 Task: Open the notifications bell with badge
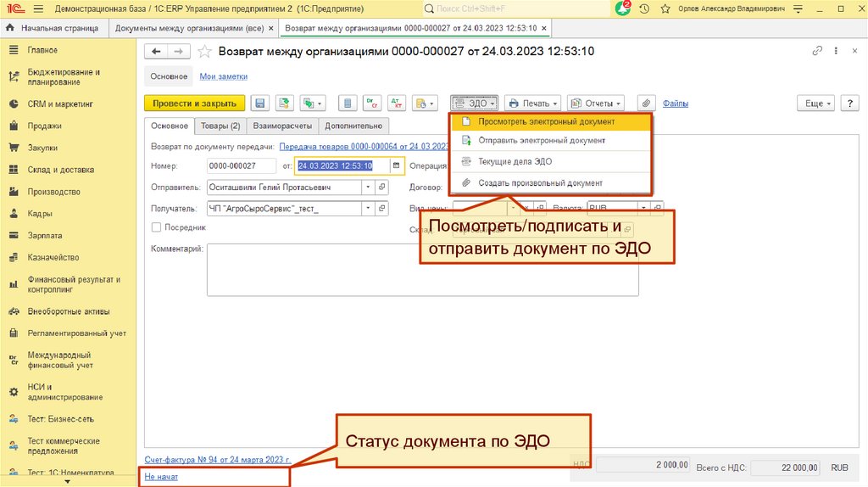click(x=623, y=8)
